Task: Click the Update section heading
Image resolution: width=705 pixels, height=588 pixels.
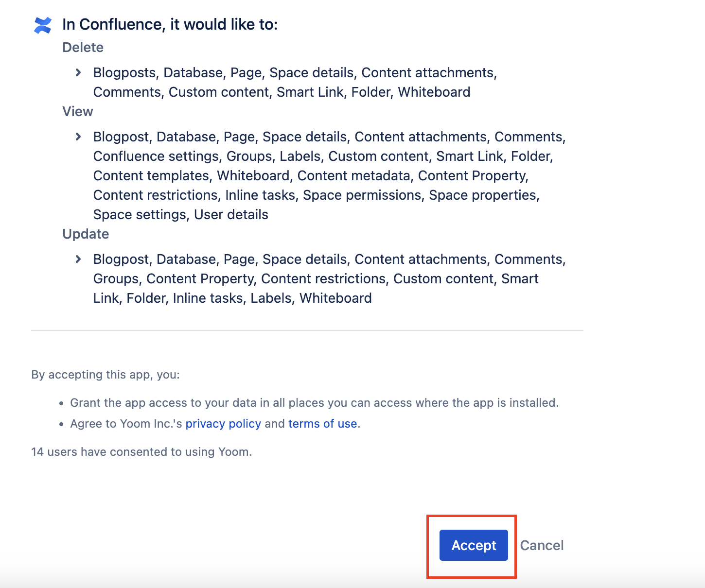Action: click(86, 234)
